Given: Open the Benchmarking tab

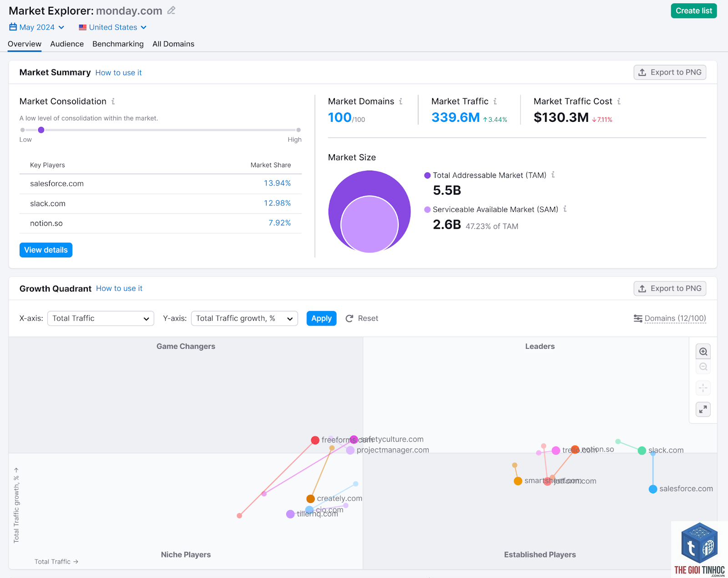Looking at the screenshot, I should click(118, 44).
